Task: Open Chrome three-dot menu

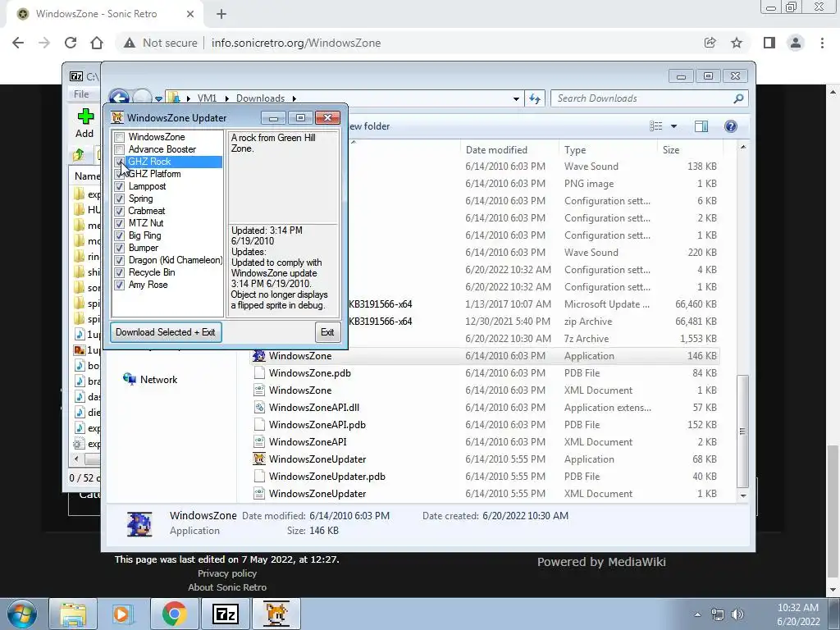Action: (x=822, y=43)
